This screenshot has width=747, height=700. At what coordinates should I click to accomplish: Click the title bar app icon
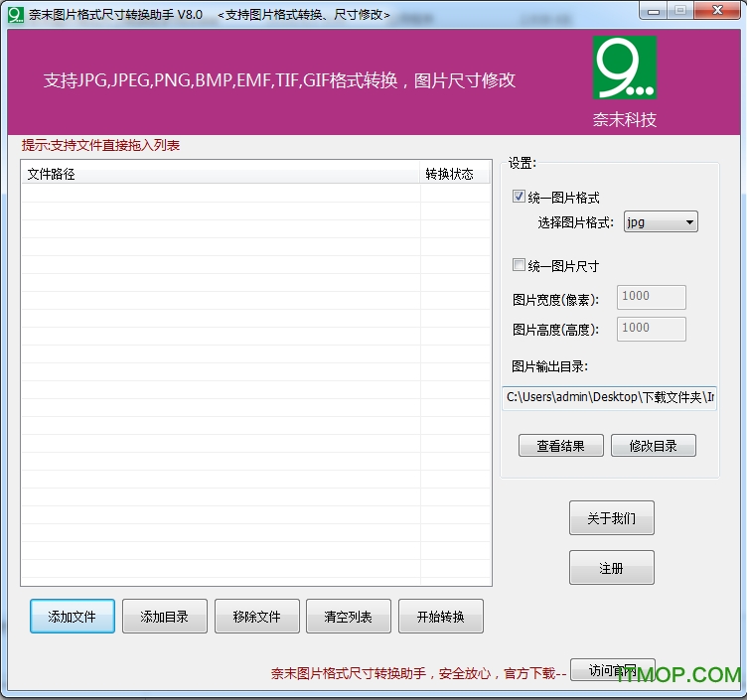(x=15, y=15)
